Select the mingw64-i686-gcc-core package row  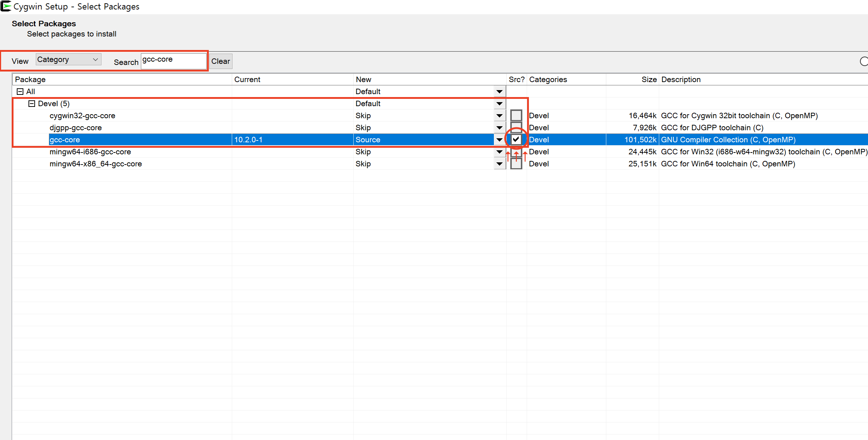click(x=90, y=152)
